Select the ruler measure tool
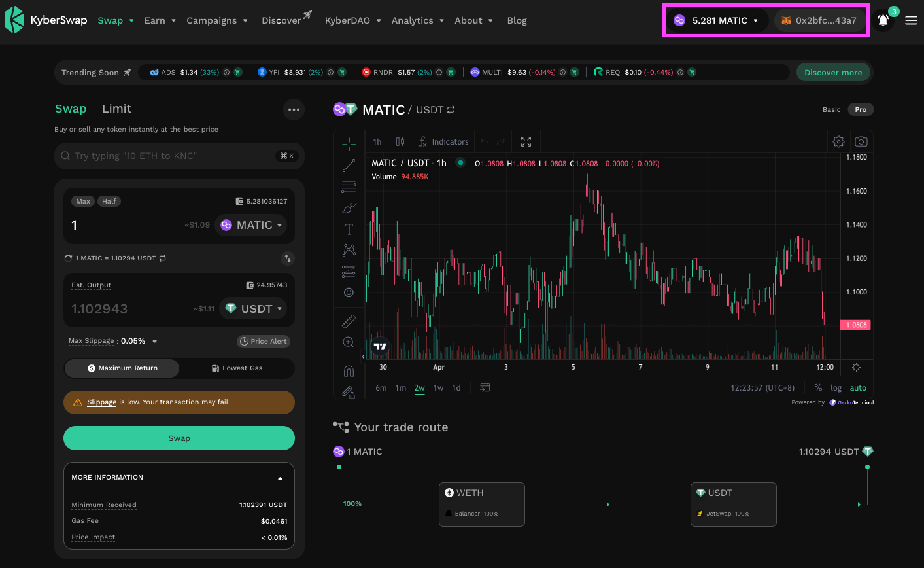The height and width of the screenshot is (568, 924). click(x=349, y=321)
